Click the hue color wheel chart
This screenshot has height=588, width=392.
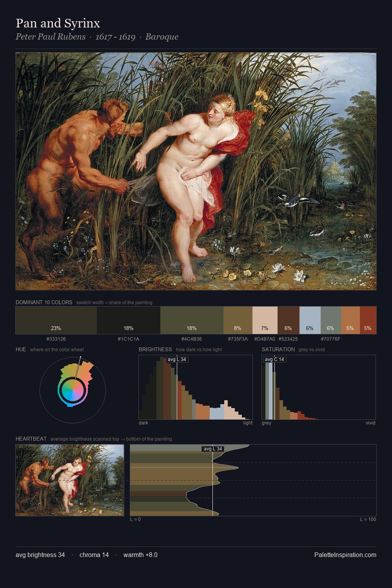point(73,390)
